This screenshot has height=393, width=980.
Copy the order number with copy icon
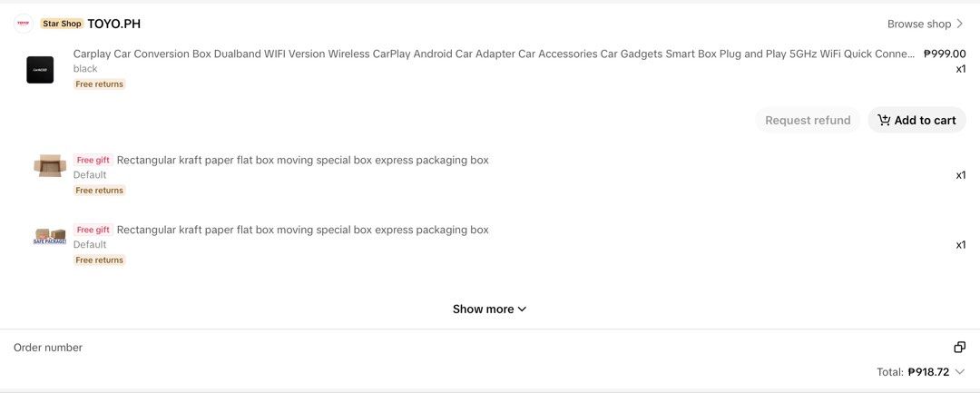coord(959,348)
